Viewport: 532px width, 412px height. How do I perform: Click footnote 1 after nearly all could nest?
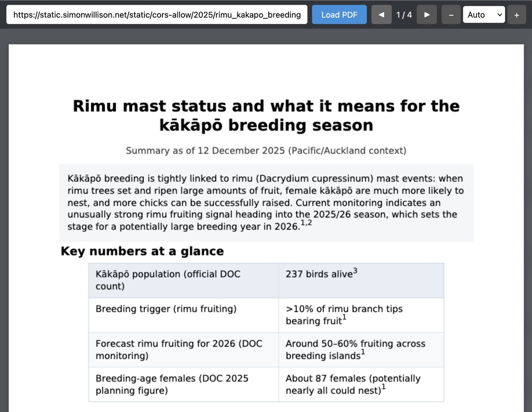(x=383, y=387)
